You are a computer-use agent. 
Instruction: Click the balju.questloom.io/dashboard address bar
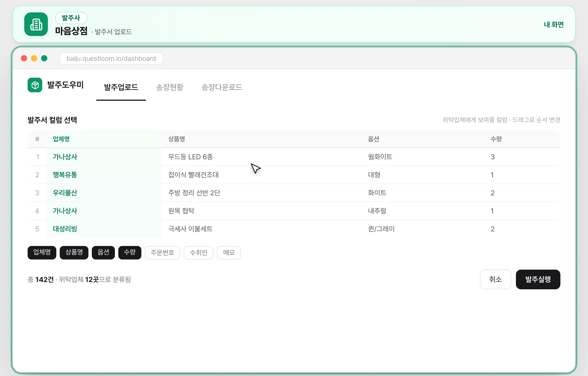111,59
